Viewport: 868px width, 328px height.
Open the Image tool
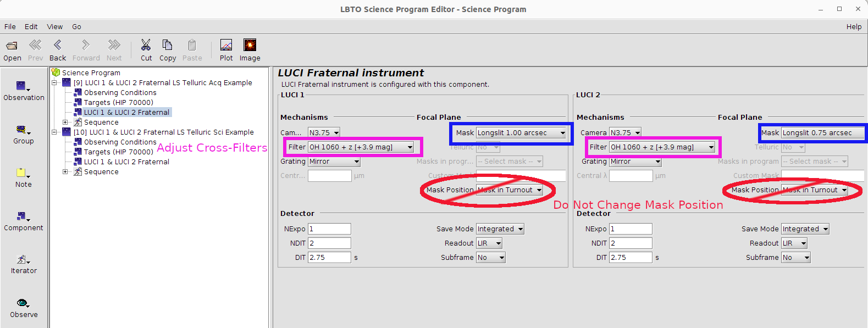pyautogui.click(x=250, y=45)
